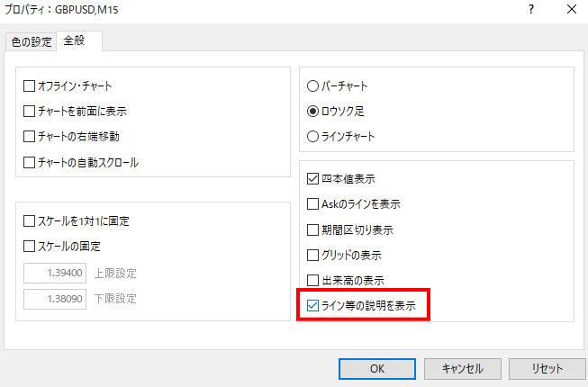Select ラインチャート chart type
The width and height of the screenshot is (588, 387).
pyautogui.click(x=313, y=137)
